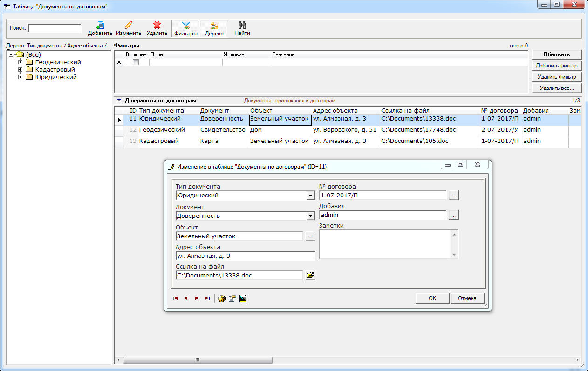Go to first record in dialog navigator

(x=175, y=298)
